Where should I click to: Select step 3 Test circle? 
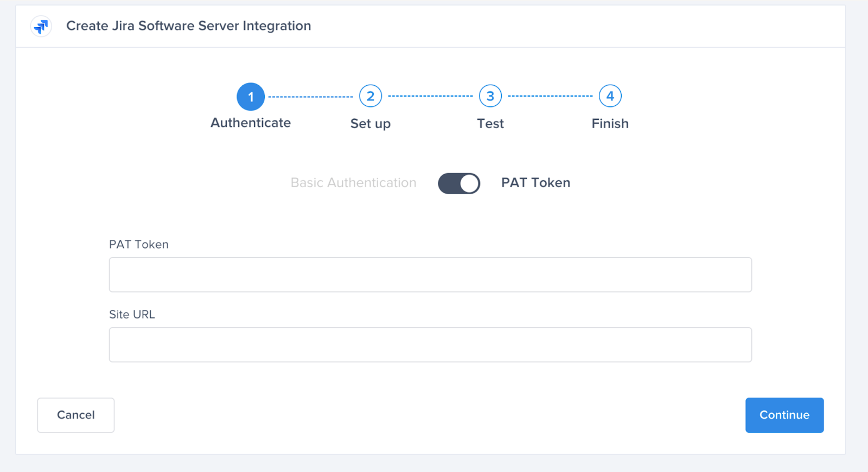coord(490,97)
